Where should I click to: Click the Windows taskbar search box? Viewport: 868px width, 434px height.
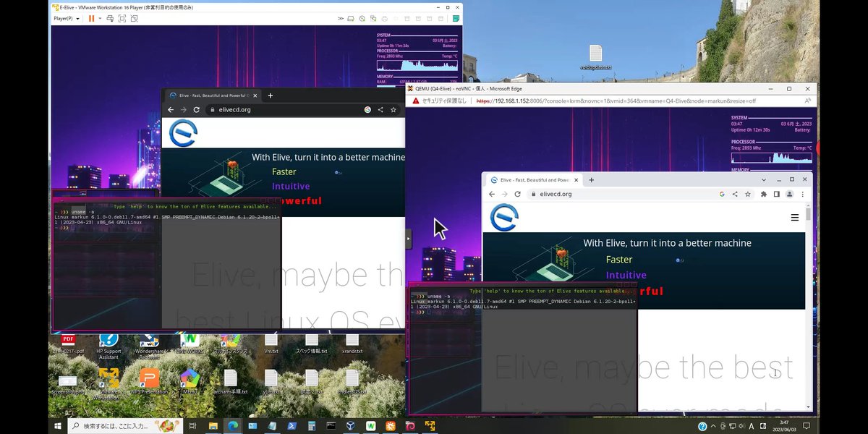pos(124,426)
